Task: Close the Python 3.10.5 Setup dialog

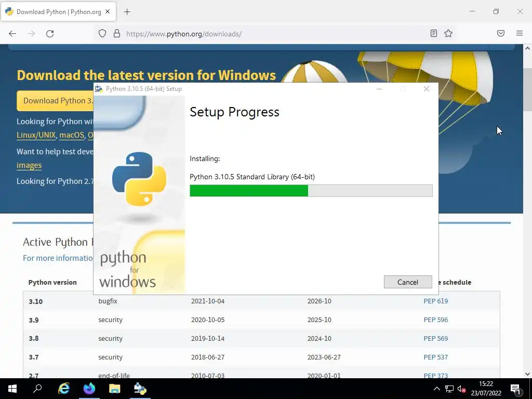Action: [x=427, y=89]
